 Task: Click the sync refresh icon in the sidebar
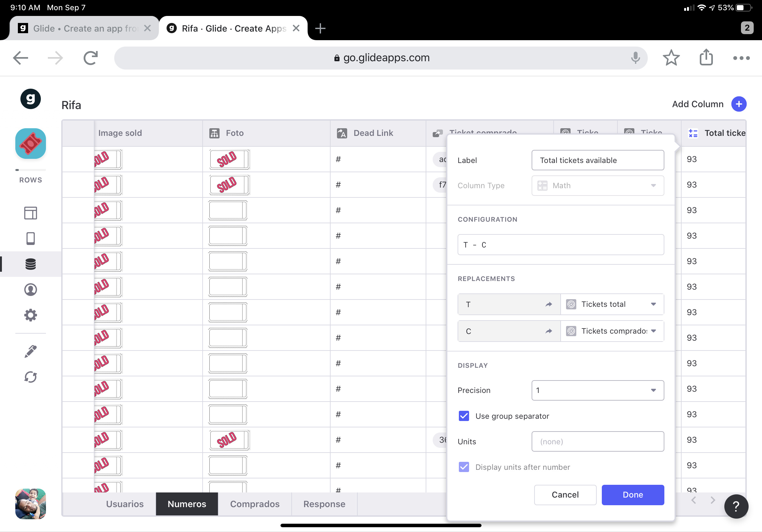pos(31,377)
